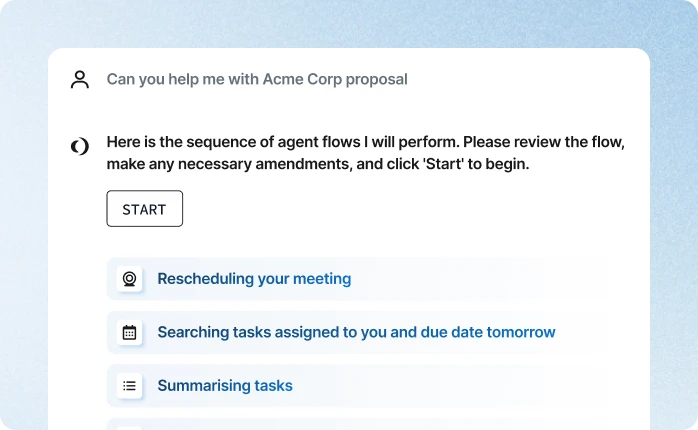Open 'Searching tasks assigned to you' flow label
The height and width of the screenshot is (430, 698).
tap(357, 332)
